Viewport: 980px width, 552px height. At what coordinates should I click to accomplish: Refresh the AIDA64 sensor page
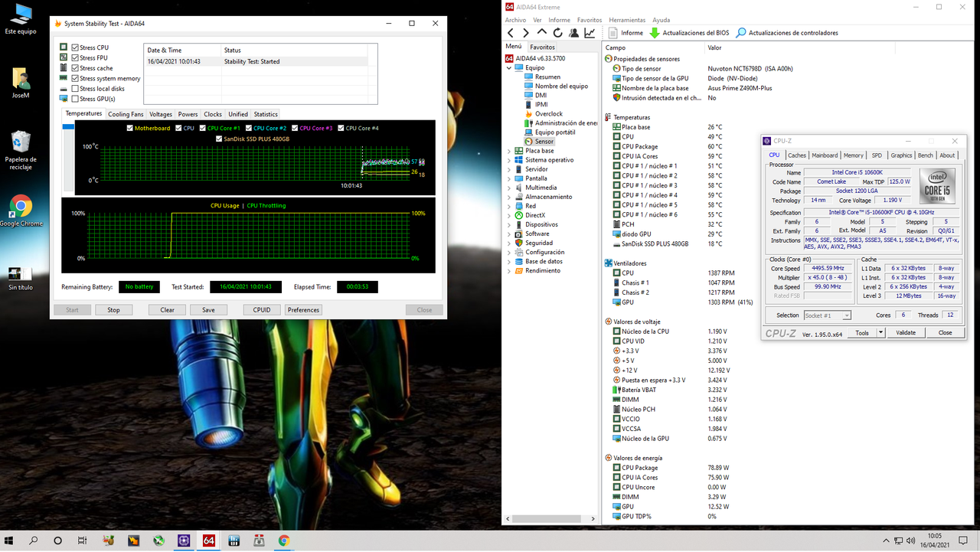[x=557, y=33]
